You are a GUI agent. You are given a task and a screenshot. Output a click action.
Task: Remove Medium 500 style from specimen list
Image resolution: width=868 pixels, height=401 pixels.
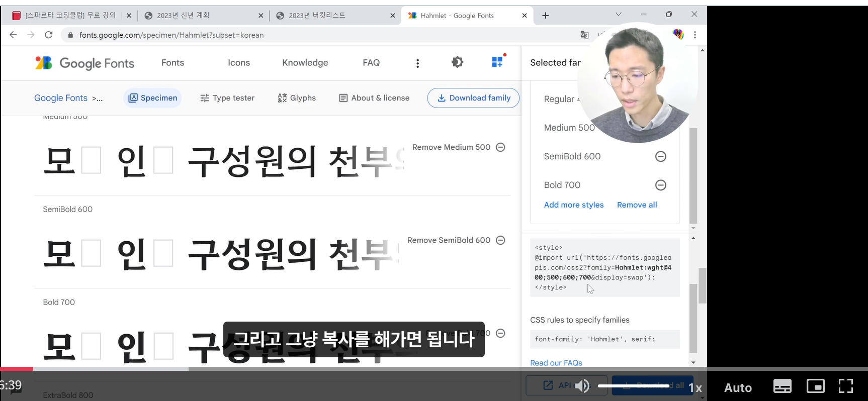click(500, 147)
